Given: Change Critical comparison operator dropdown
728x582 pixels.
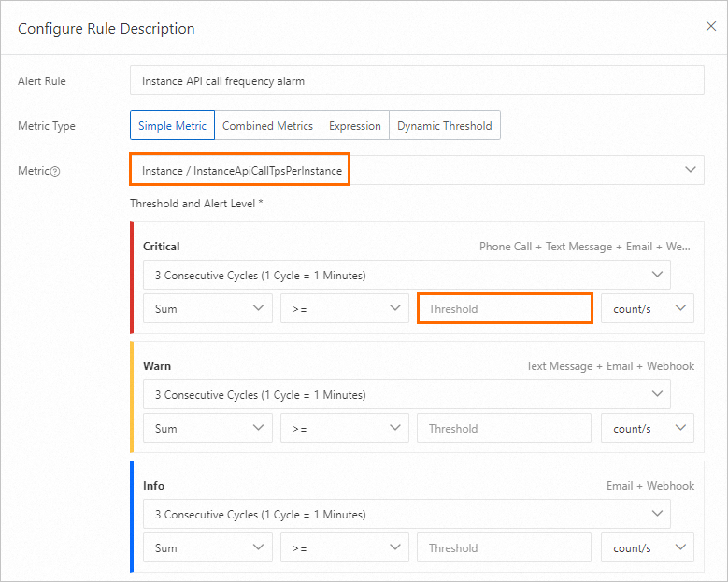Looking at the screenshot, I should [x=345, y=309].
